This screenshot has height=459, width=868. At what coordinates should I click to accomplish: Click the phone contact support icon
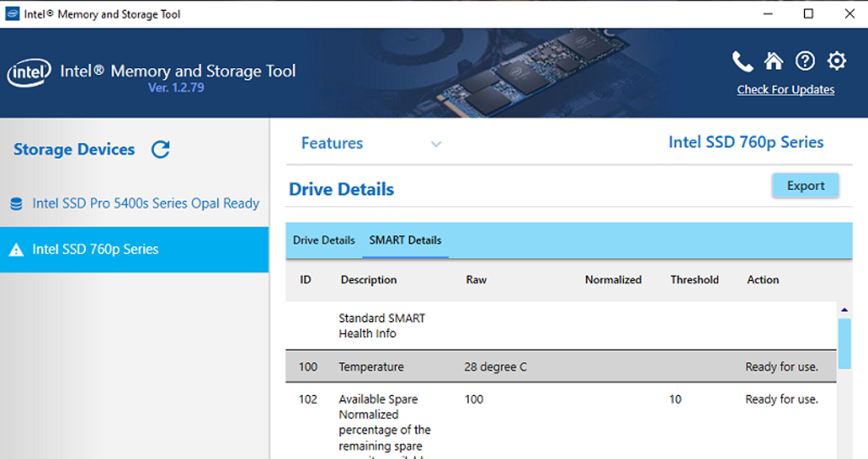click(742, 61)
